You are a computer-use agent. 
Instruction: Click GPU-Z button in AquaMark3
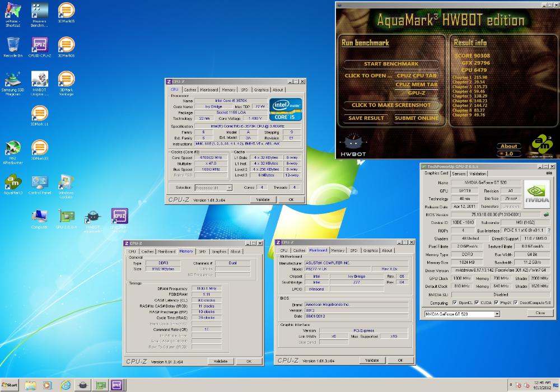tap(417, 93)
